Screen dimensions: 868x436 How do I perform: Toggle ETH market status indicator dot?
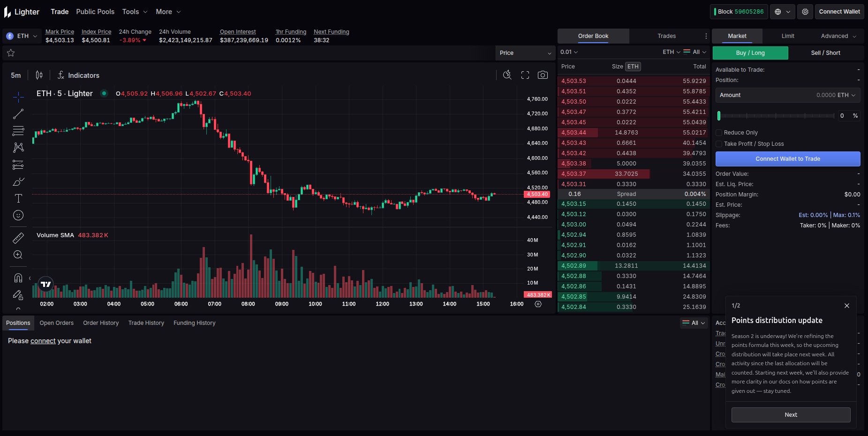104,93
